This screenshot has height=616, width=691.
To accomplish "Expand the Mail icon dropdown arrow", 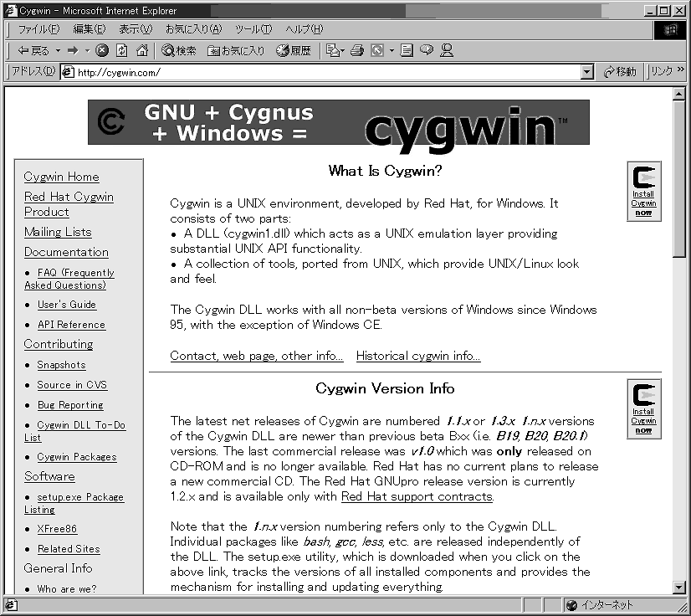I will point(342,51).
